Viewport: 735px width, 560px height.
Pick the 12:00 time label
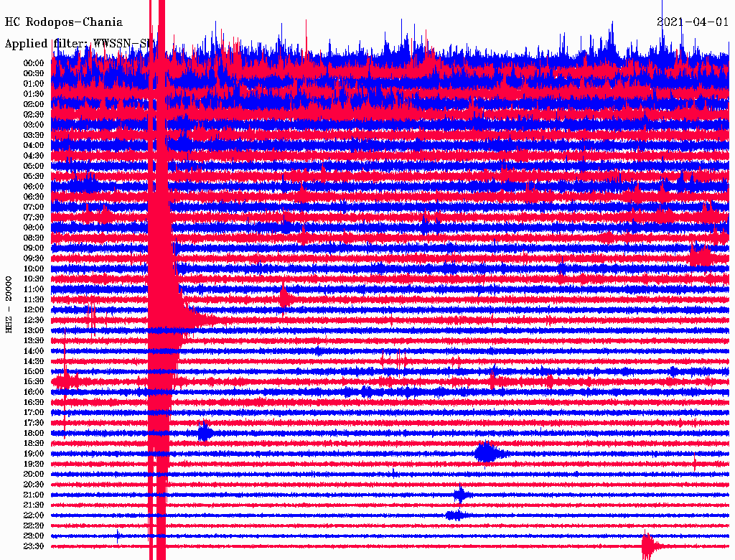coord(34,309)
